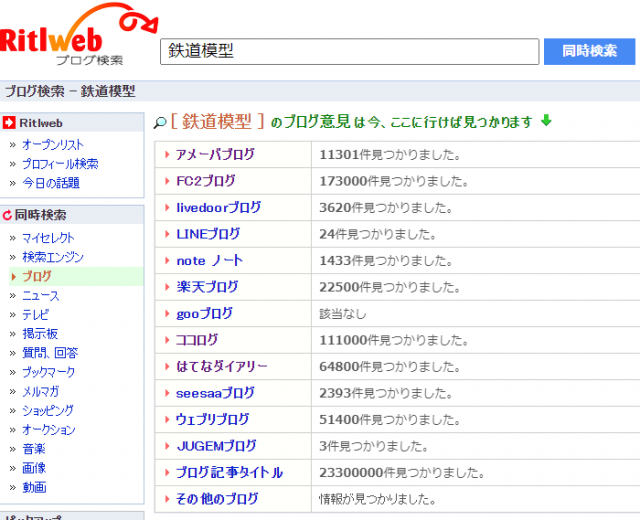
Task: Open the はてなダイアリー results link
Action: 222,367
